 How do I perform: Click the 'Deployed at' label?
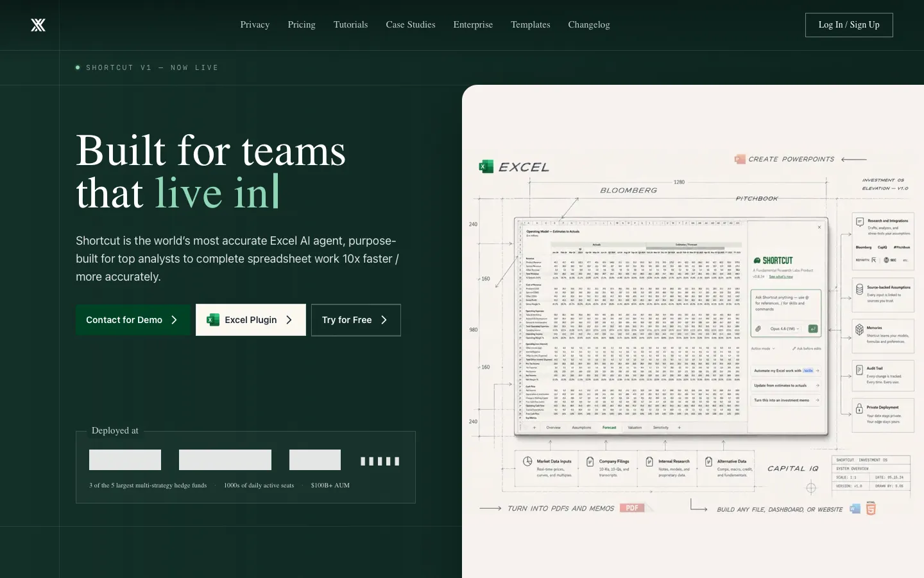(115, 431)
